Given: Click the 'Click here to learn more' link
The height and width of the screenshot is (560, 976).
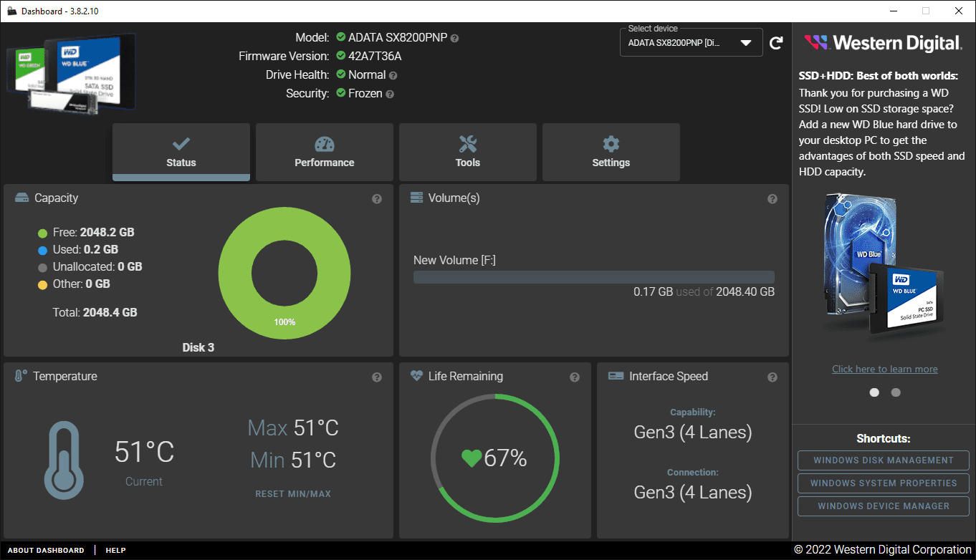Looking at the screenshot, I should [885, 370].
